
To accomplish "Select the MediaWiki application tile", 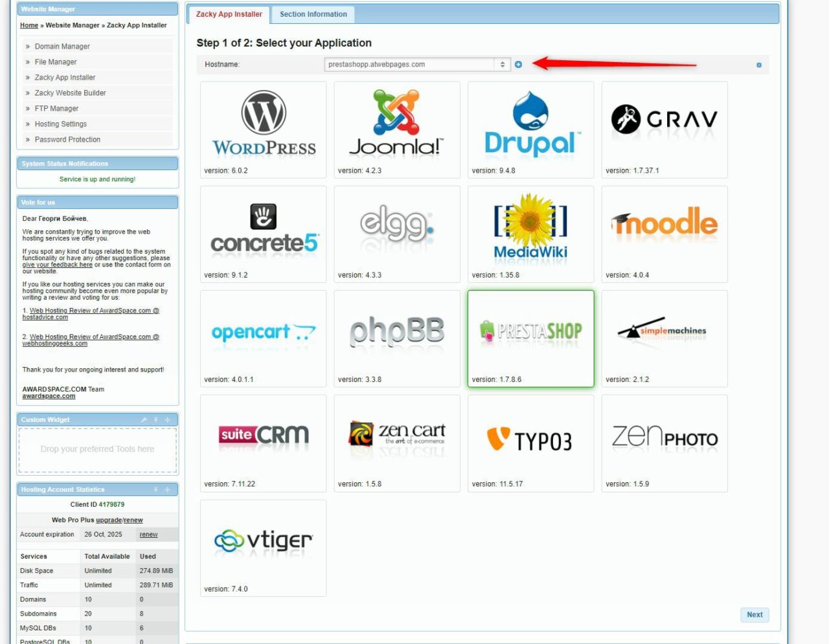I will pos(530,227).
